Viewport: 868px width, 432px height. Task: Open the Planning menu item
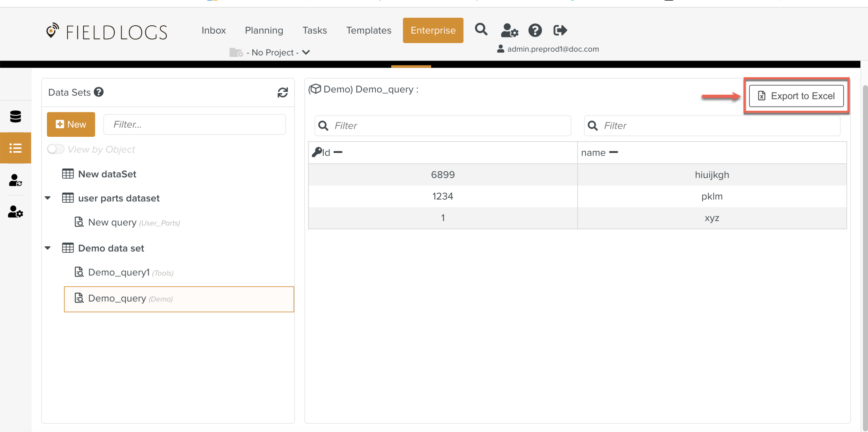264,31
